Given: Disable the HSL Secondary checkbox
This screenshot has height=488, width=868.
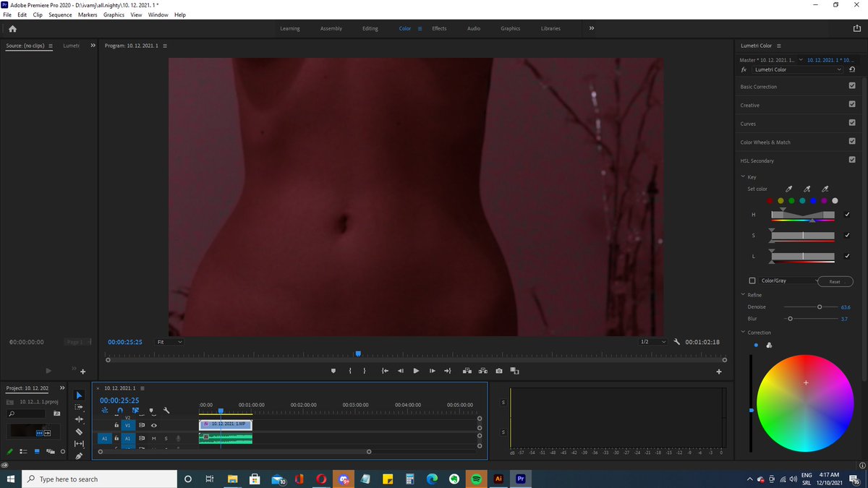Looking at the screenshot, I should coord(852,160).
